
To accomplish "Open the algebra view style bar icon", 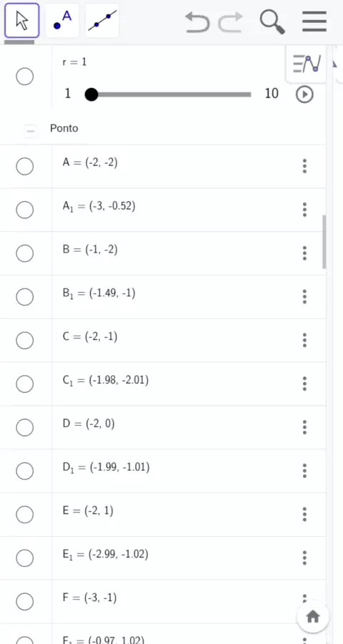I will tap(307, 64).
